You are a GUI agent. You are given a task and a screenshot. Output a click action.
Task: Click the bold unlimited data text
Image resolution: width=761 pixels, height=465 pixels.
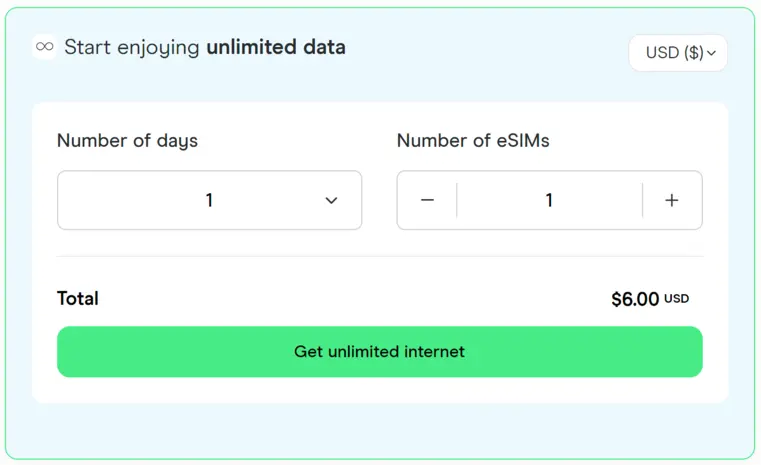tap(276, 47)
